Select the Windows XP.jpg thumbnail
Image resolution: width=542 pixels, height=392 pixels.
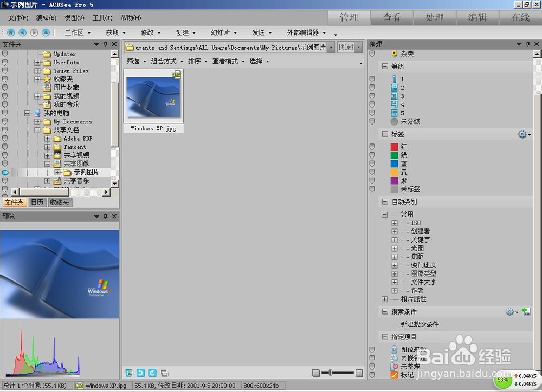[x=153, y=101]
